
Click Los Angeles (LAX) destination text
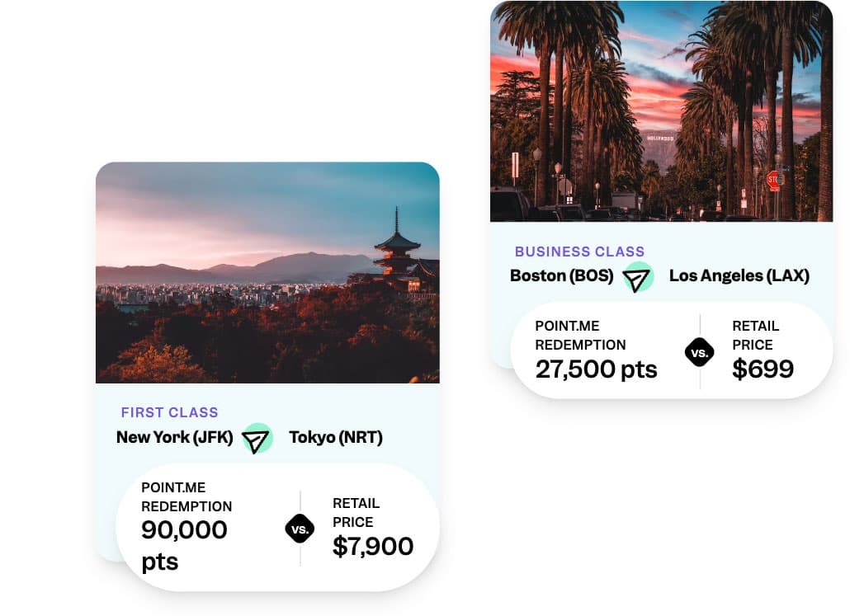(x=739, y=275)
